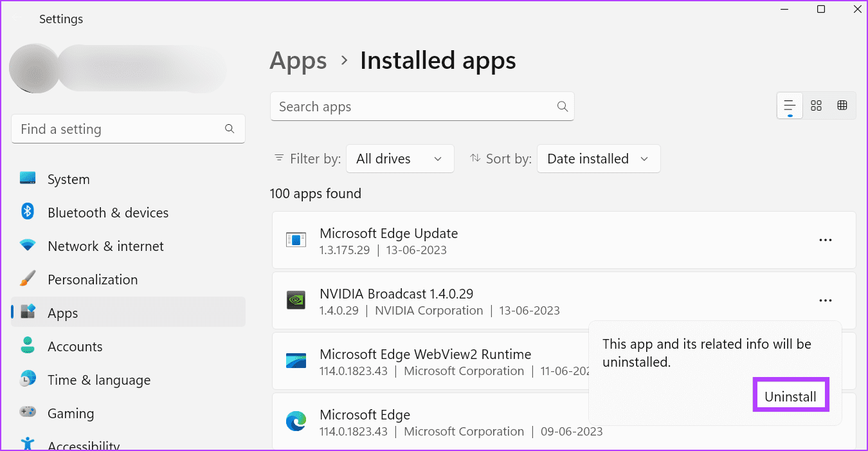Screen dimensions: 868x451
Task: Click the Apps breadcrumb link
Action: 298,61
